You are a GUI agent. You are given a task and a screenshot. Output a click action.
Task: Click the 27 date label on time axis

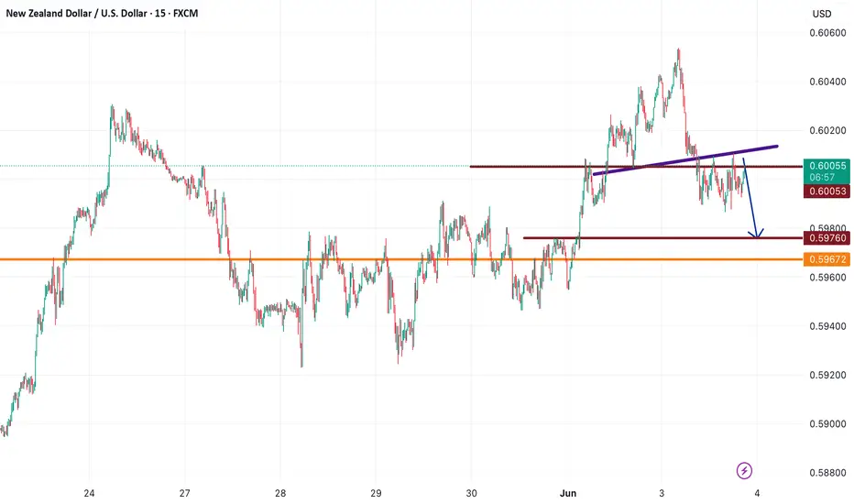[x=184, y=493]
